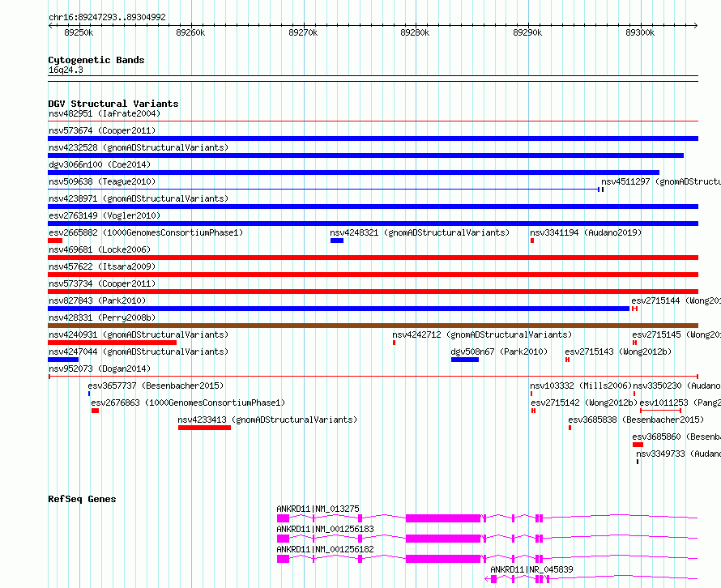Open esv3685838 (Besenbacher2015) label
The image size is (721, 588).
(636, 420)
